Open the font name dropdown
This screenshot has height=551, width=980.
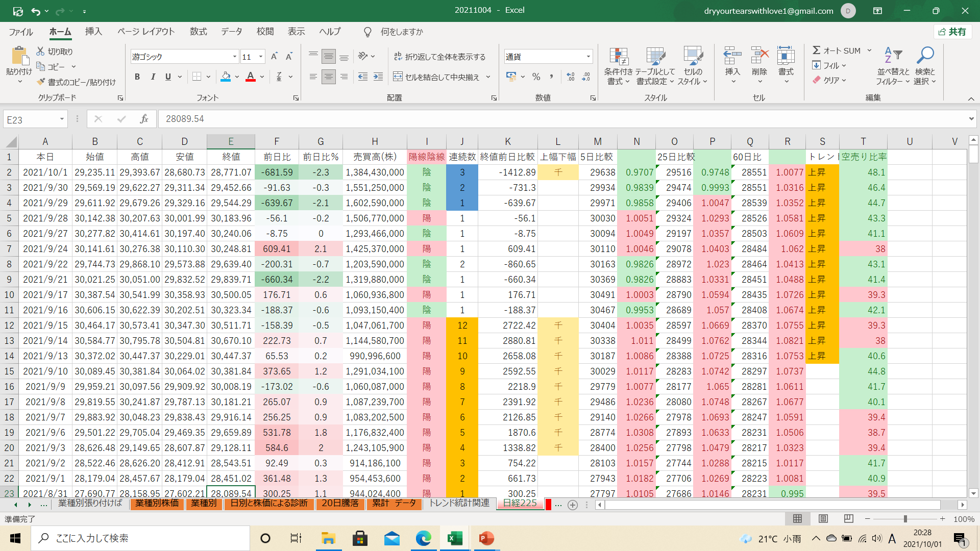click(234, 57)
